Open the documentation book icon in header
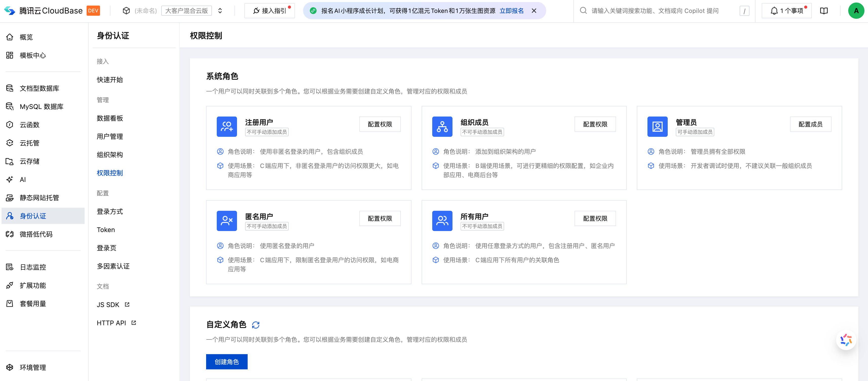Viewport: 868px width, 381px height. pyautogui.click(x=823, y=11)
